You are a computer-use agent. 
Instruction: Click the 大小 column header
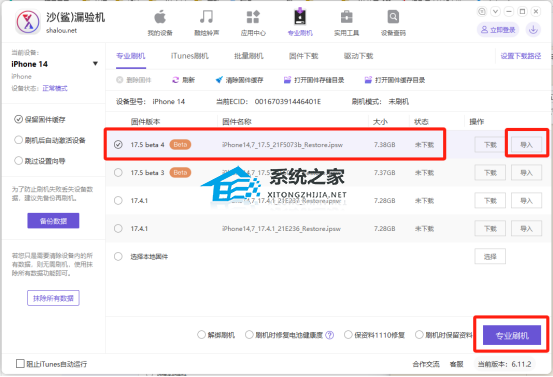[380, 122]
